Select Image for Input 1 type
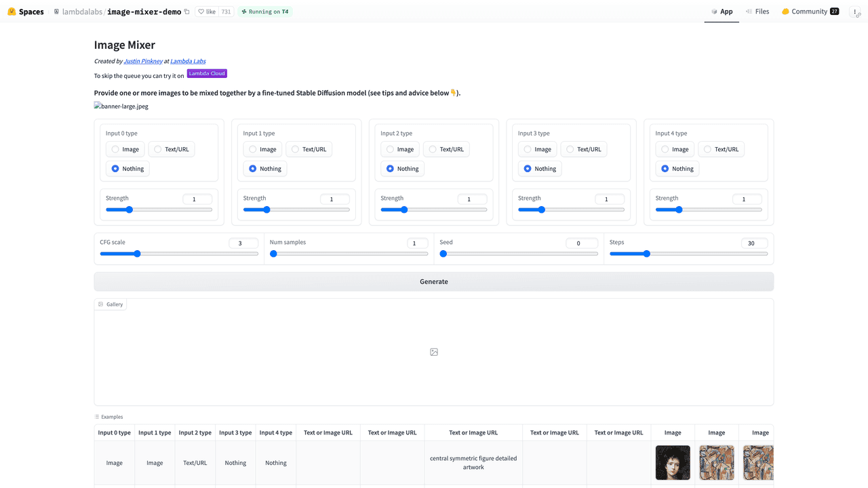 (262, 149)
